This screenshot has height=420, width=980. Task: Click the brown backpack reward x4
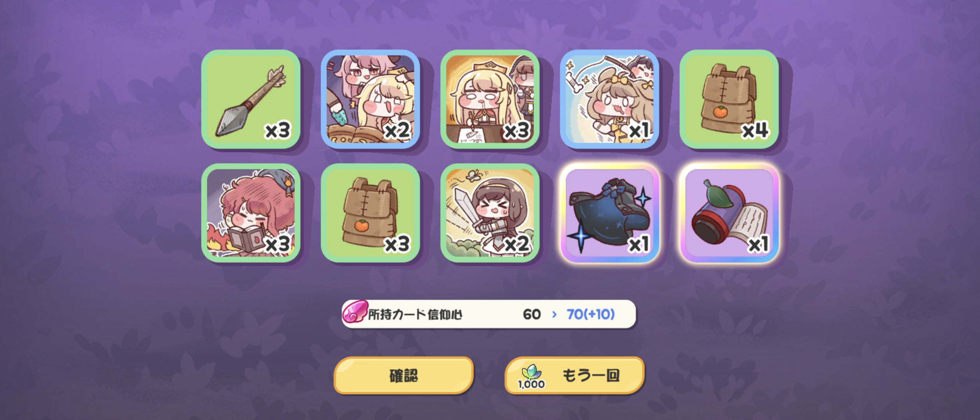coord(729,99)
